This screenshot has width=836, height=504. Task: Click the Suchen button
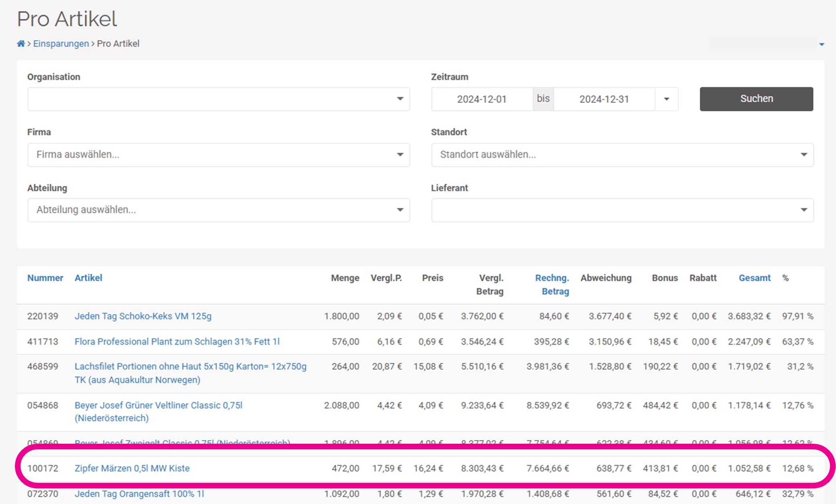pos(756,99)
